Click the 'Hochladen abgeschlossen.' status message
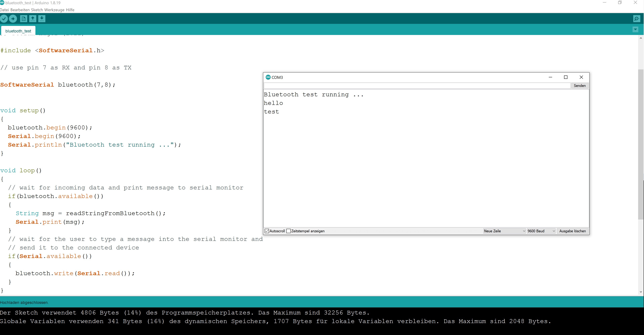This screenshot has width=644, height=335. coord(24,303)
